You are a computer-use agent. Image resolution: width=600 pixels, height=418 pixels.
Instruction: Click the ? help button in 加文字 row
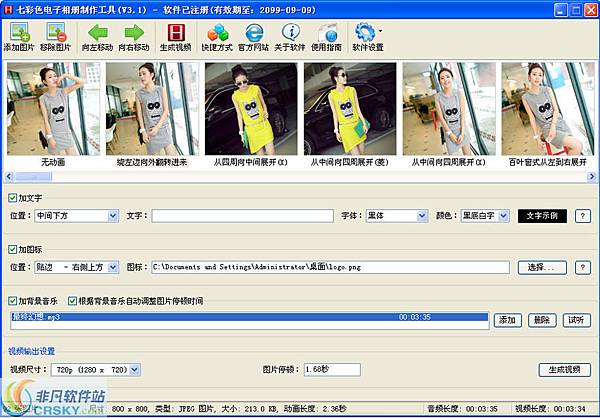pyautogui.click(x=583, y=216)
